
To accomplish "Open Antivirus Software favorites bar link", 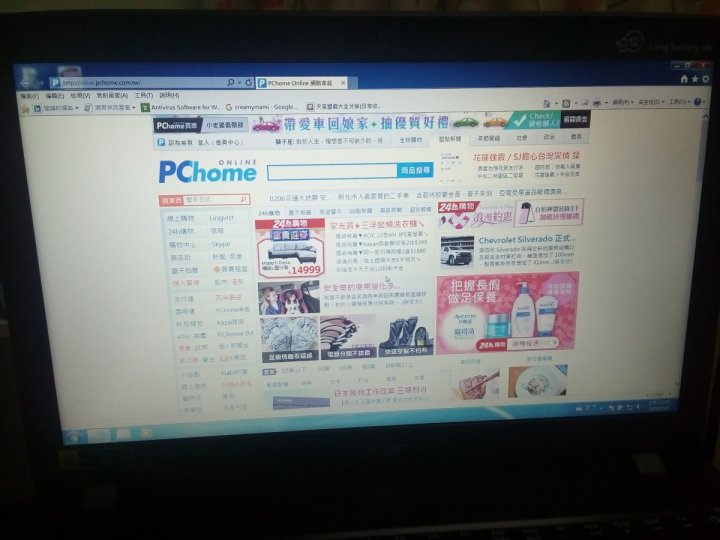I will pos(181,107).
